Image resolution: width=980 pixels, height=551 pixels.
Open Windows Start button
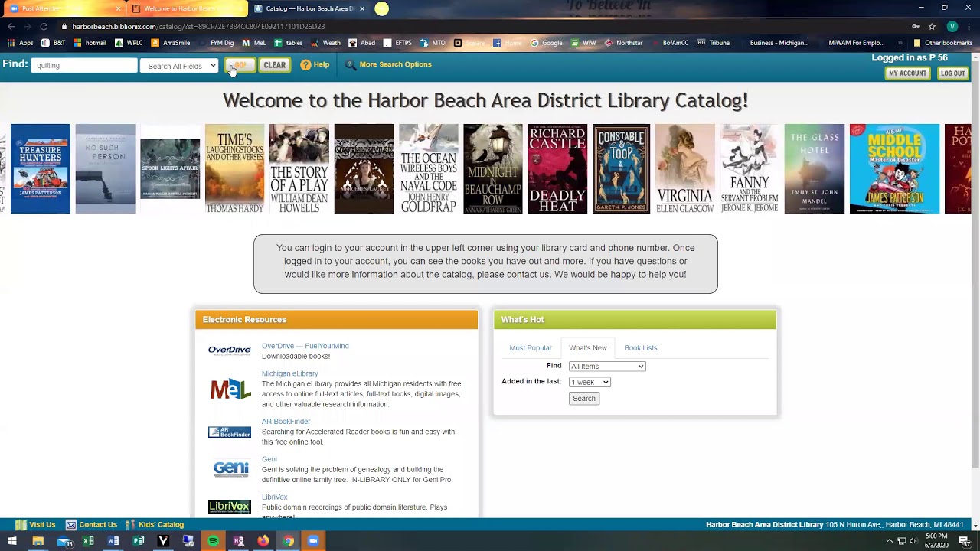click(12, 541)
